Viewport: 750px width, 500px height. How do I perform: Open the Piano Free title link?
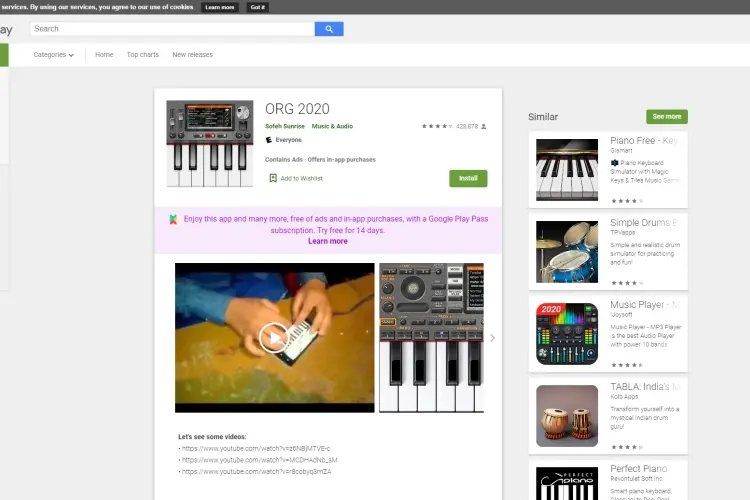[x=644, y=141]
